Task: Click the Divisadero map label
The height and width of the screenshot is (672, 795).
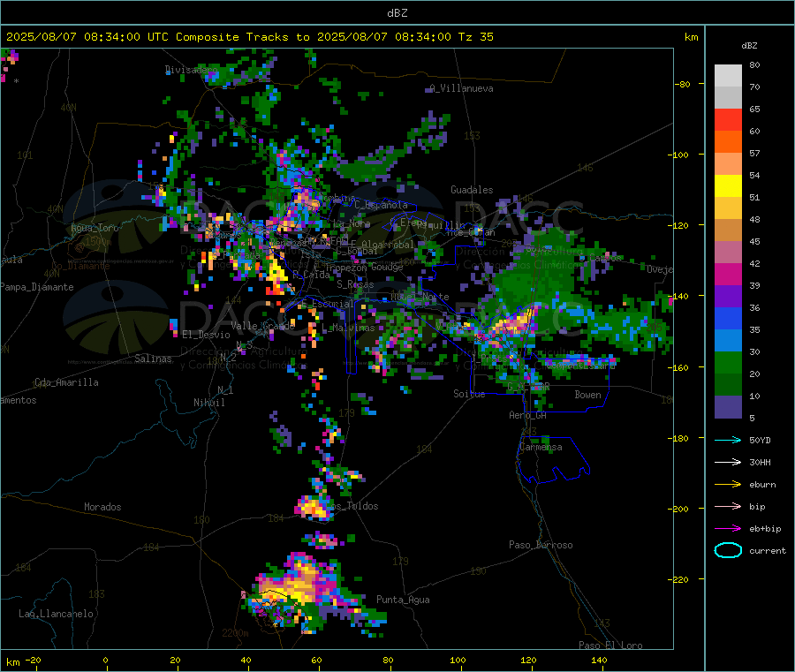Action: [191, 70]
